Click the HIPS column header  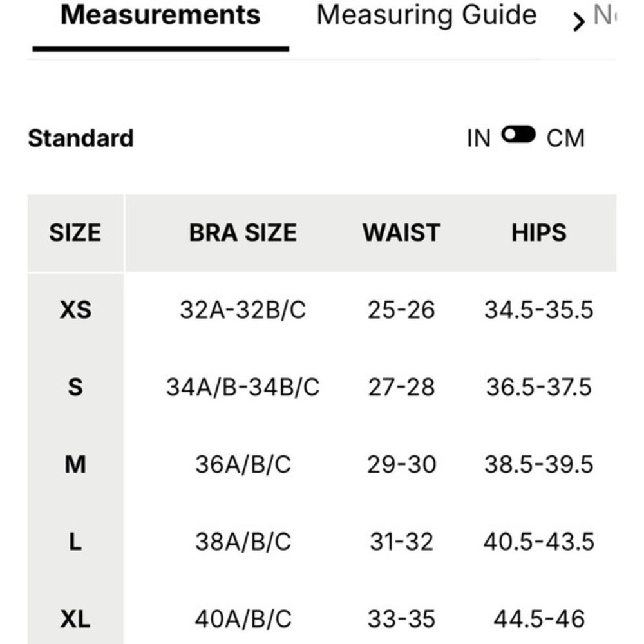pyautogui.click(x=539, y=233)
